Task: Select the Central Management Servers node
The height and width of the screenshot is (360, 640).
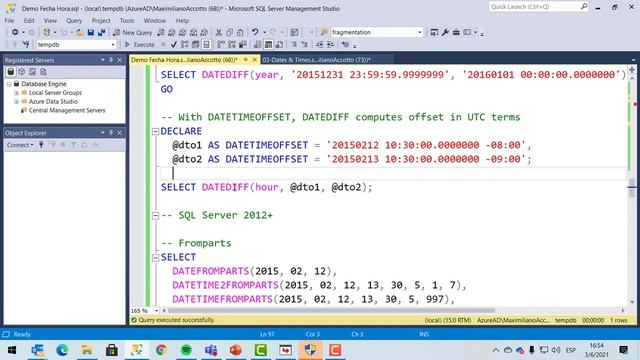Action: [67, 110]
